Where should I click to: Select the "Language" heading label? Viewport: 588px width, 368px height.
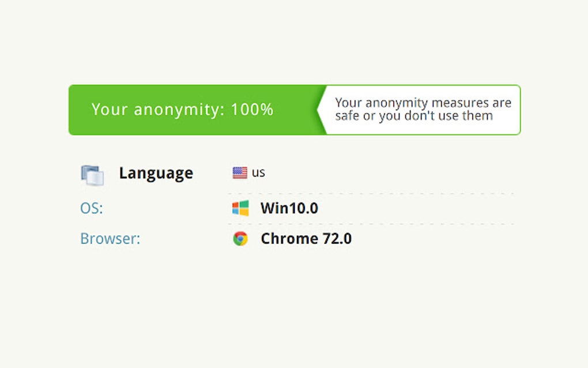coord(156,173)
